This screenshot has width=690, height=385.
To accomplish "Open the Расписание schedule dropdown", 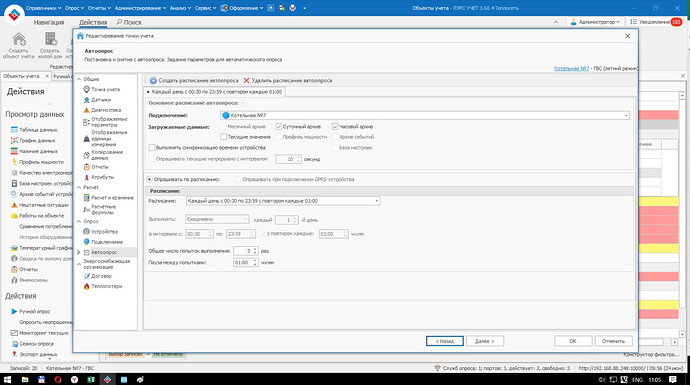I will pos(283,201).
